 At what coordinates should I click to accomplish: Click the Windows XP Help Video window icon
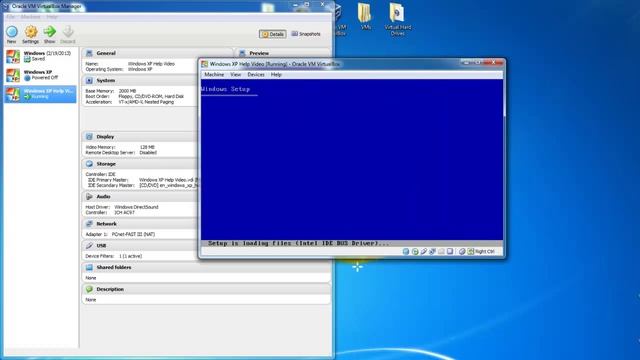[x=205, y=64]
